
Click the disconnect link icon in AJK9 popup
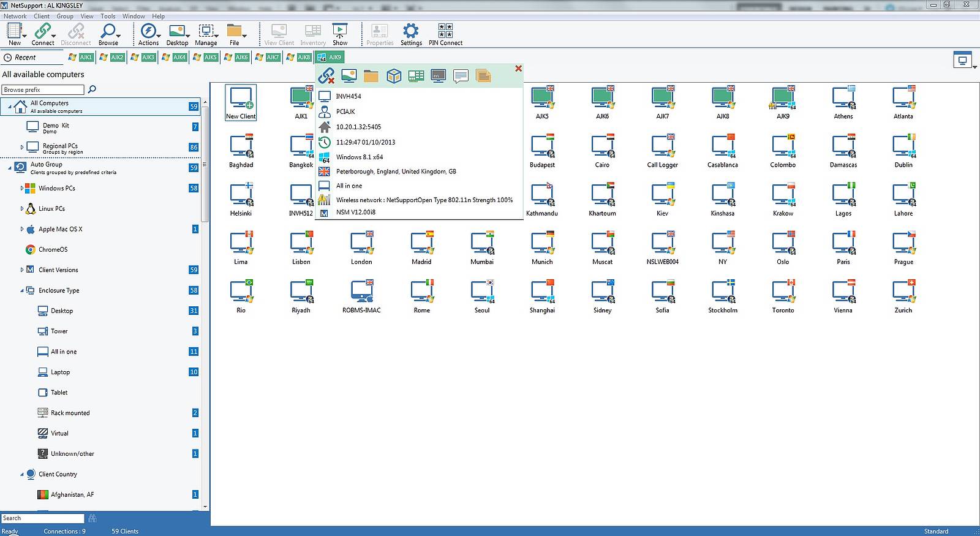coord(326,76)
